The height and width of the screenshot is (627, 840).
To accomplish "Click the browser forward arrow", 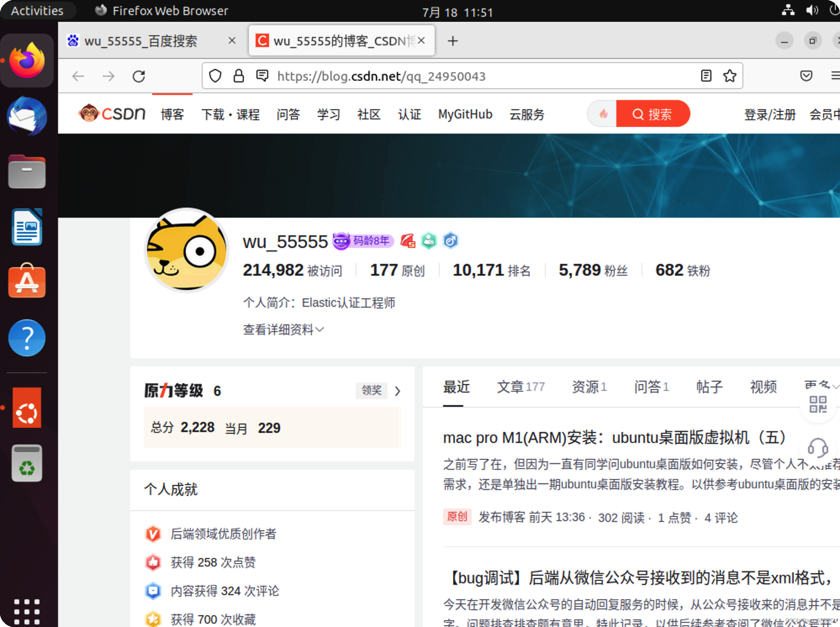I will (x=108, y=76).
